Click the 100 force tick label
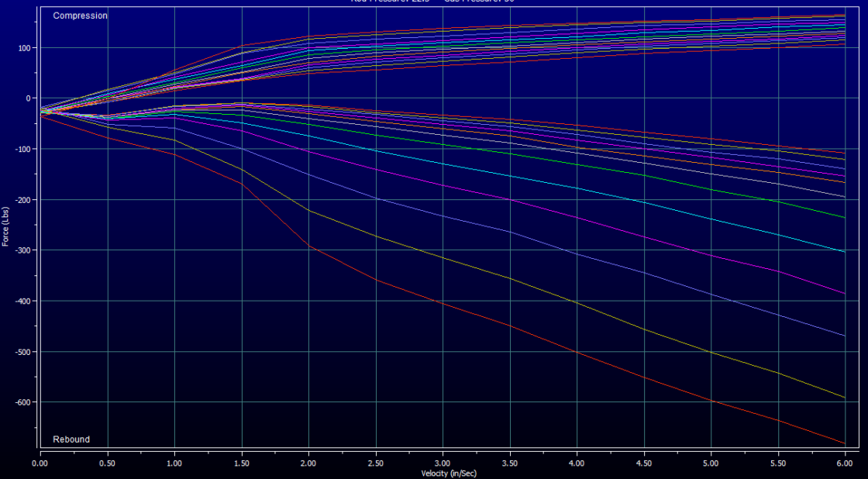The width and height of the screenshot is (868, 479). point(24,48)
